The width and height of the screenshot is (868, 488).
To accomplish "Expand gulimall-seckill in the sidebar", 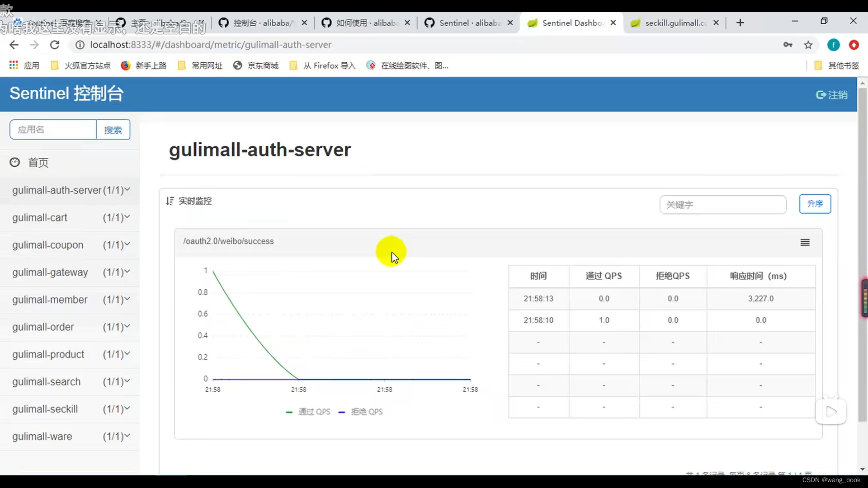I will tap(70, 409).
